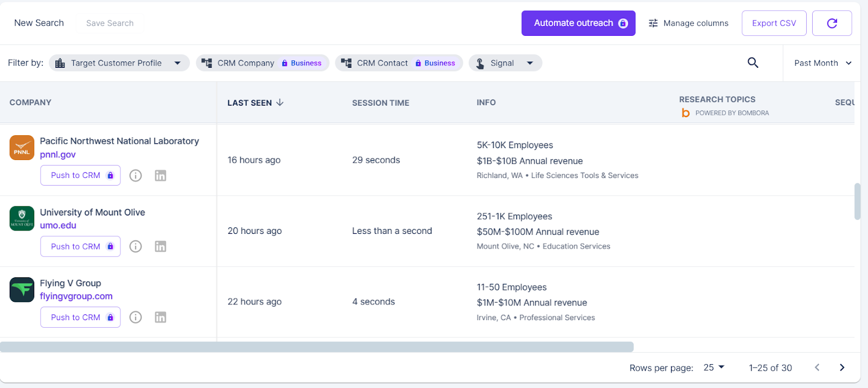Open LinkedIn icon for Pacific Northwest National Laboratory

(x=161, y=176)
